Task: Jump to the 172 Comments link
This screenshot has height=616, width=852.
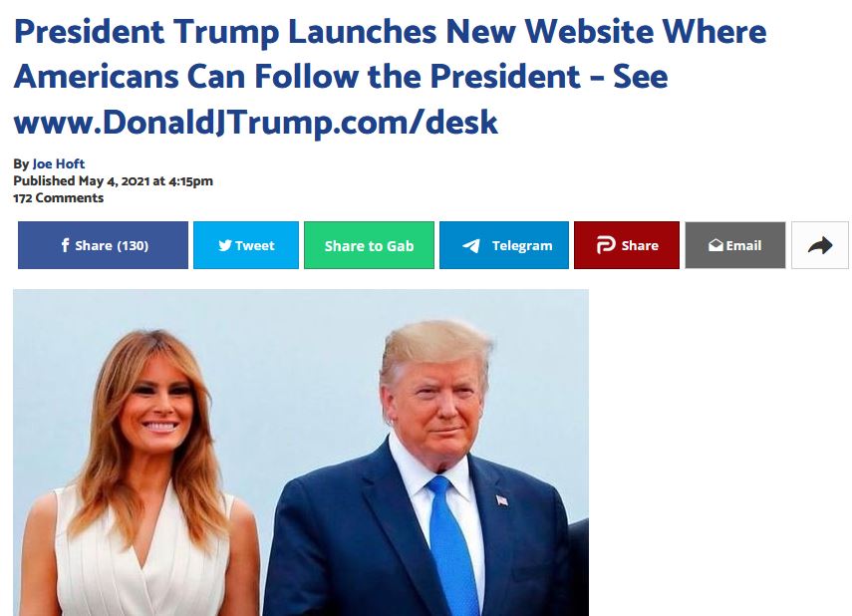Action: coord(58,198)
